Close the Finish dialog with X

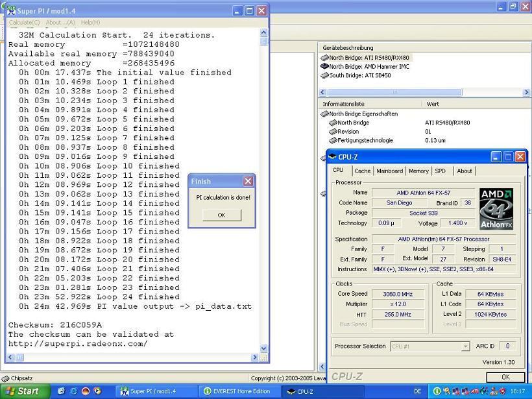click(x=248, y=181)
